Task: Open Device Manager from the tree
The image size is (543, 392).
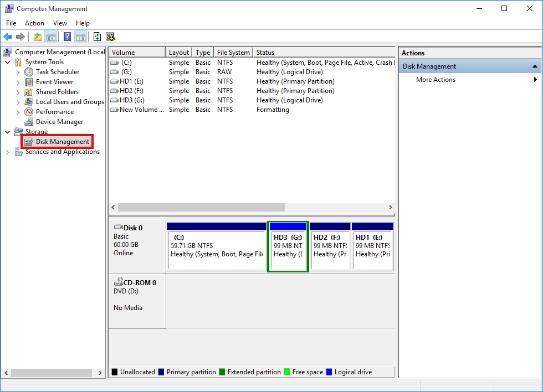Action: click(59, 122)
